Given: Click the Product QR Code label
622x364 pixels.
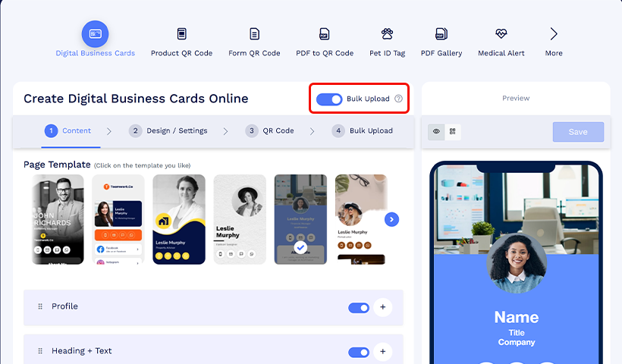Looking at the screenshot, I should pyautogui.click(x=182, y=53).
